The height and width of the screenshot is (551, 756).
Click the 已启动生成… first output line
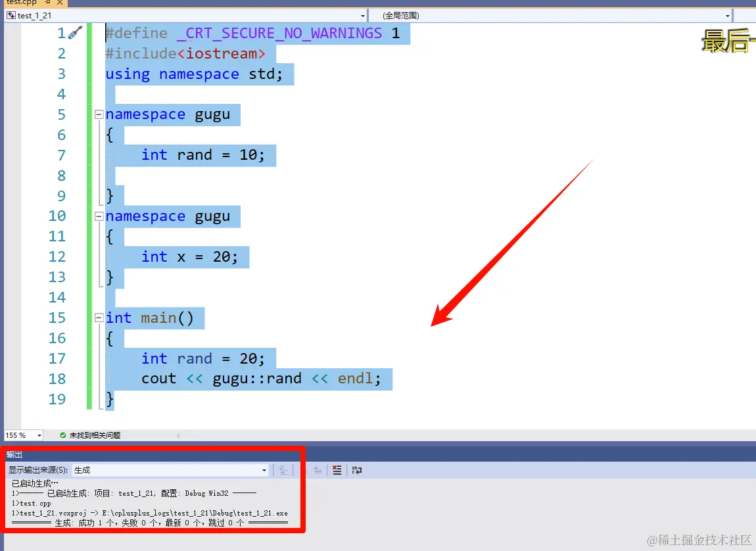[35, 483]
